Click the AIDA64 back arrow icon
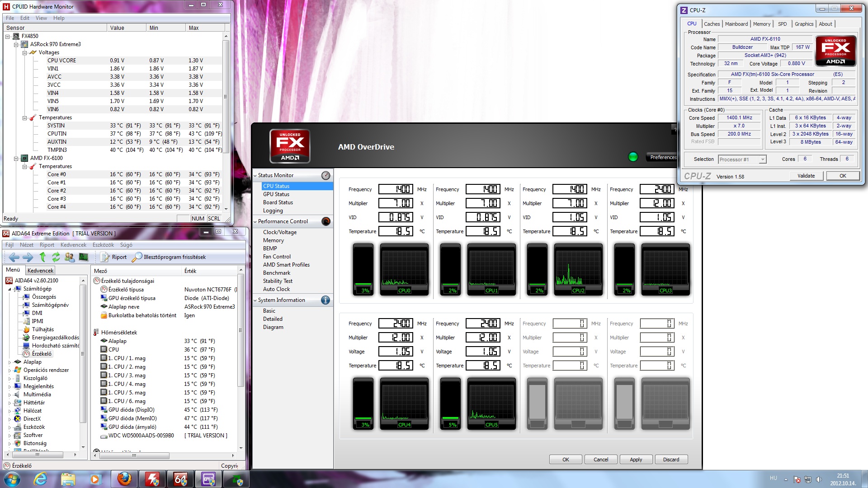Viewport: 868px width, 488px height. pos(14,257)
